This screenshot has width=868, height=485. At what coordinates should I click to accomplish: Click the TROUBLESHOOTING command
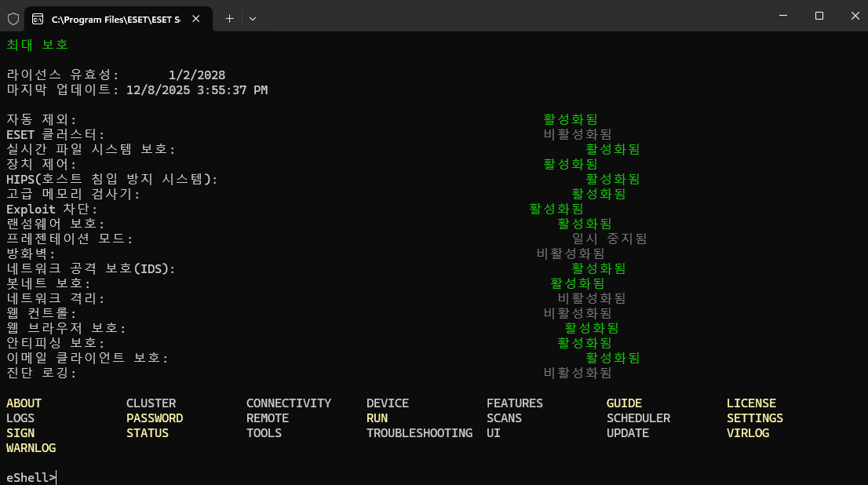[419, 433]
